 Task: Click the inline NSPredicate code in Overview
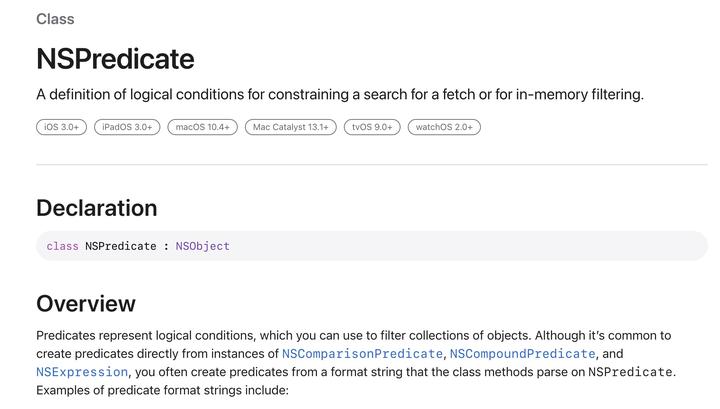pos(630,372)
